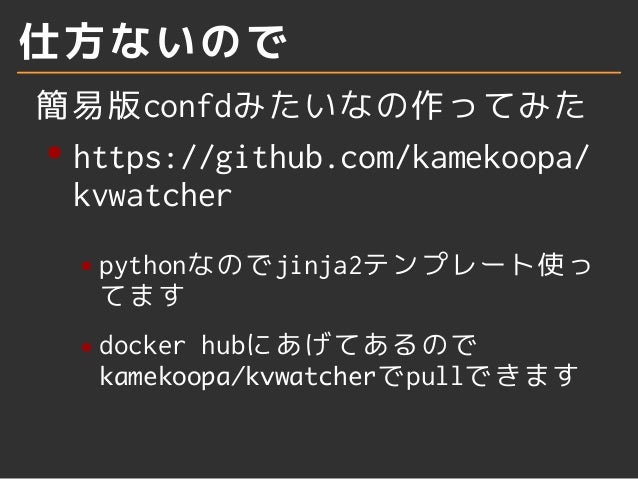Viewport: 638px width, 479px height.
Task: Click the words docker hub
Action: (172, 346)
